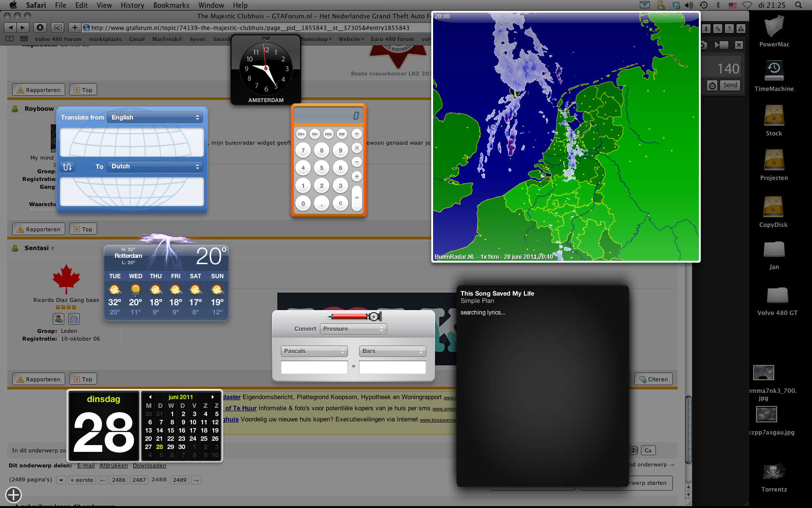
Task: Go to next month in calendar widget
Action: click(x=213, y=397)
